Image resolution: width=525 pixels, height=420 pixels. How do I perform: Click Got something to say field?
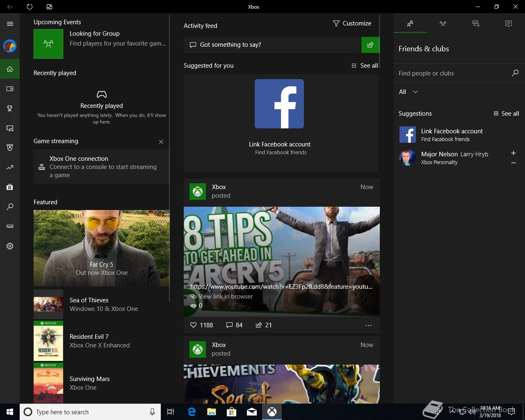pos(272,45)
